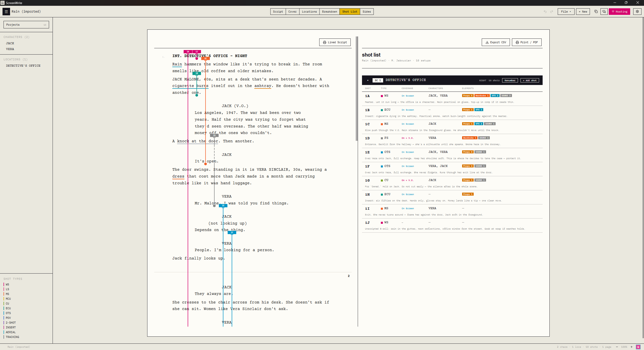Select VERA in characters list
644x350 pixels.
point(10,49)
